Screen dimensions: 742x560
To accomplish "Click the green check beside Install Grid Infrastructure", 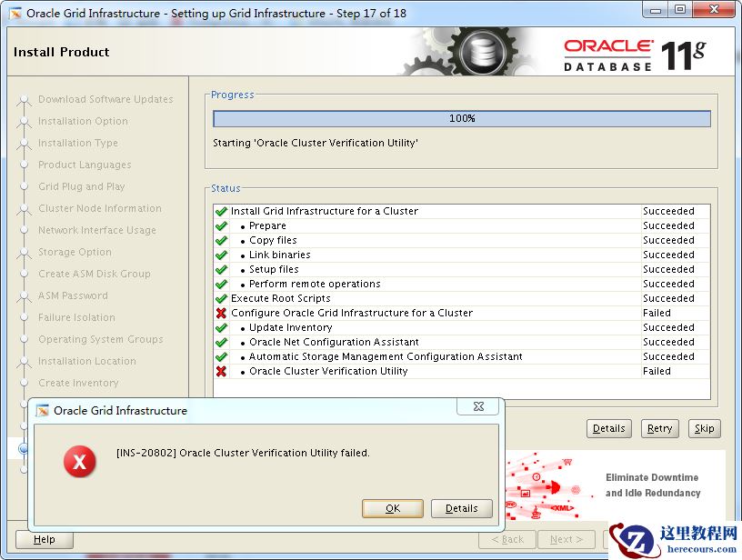I will click(x=221, y=212).
